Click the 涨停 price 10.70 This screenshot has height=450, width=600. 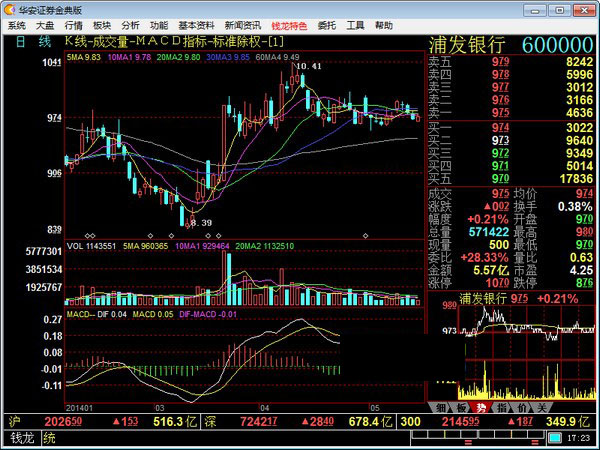click(x=497, y=283)
